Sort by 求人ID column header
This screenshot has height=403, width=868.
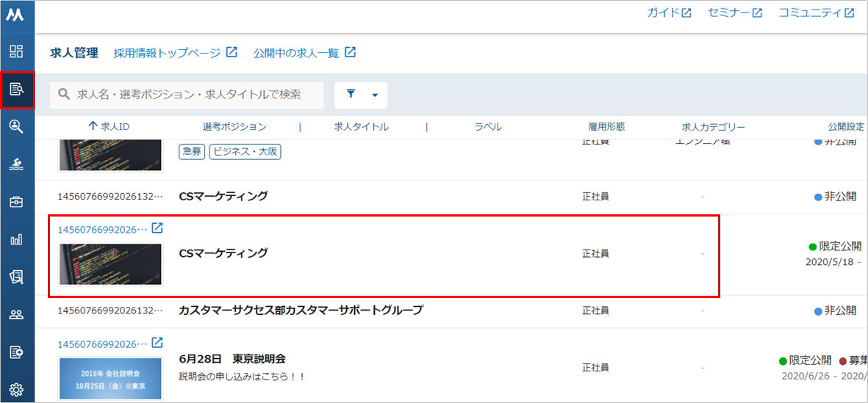109,127
